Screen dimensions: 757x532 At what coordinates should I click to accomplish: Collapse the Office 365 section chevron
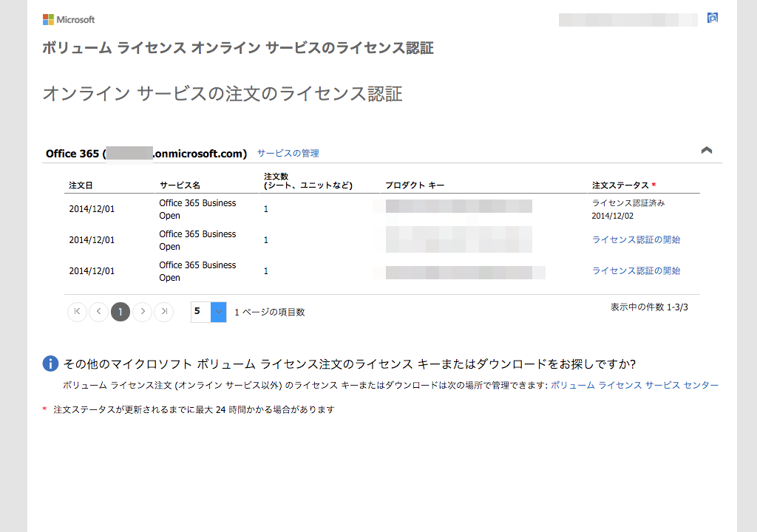click(x=706, y=150)
